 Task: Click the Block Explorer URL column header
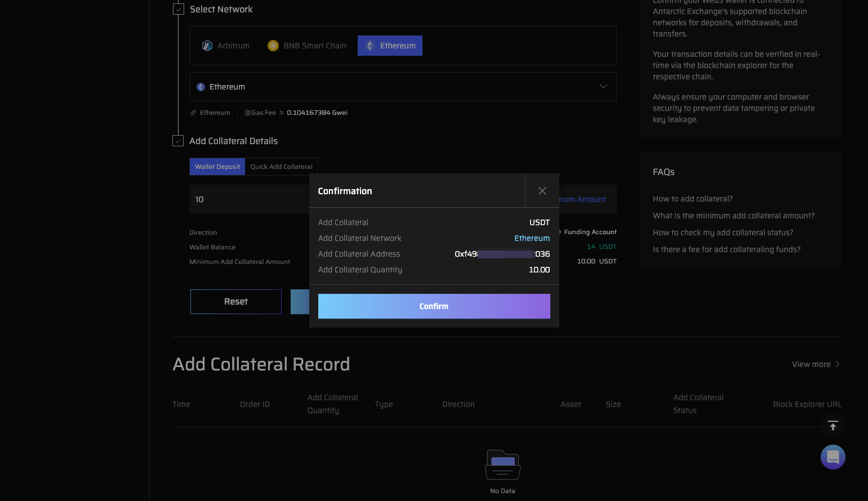(807, 404)
